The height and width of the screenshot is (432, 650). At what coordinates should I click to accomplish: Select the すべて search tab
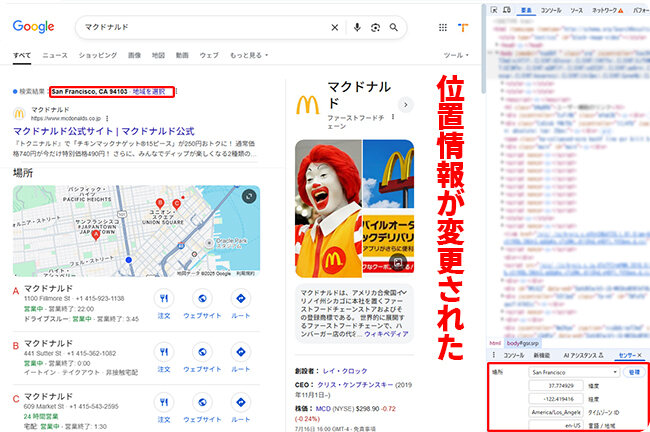22,55
